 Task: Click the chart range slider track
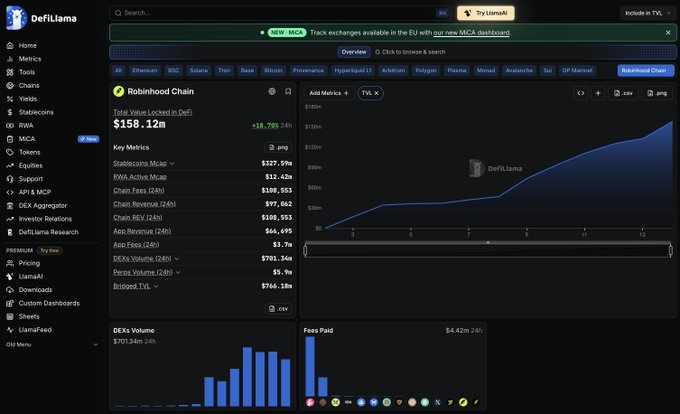point(488,251)
